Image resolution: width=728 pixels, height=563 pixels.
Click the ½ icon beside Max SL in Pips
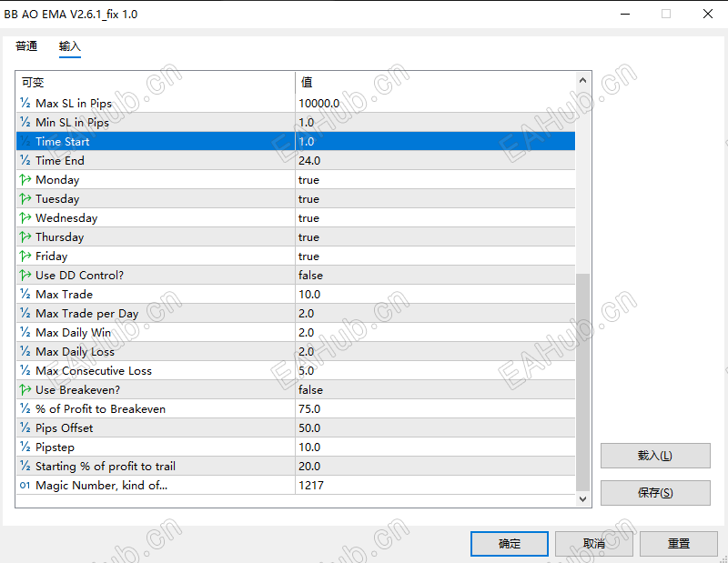pyautogui.click(x=23, y=103)
